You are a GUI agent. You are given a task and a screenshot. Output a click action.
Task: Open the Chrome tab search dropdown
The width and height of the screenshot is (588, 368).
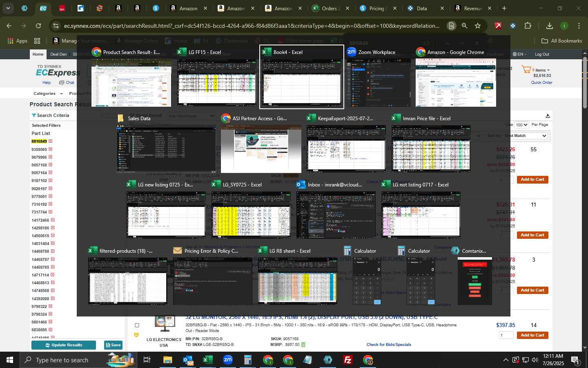click(8, 8)
